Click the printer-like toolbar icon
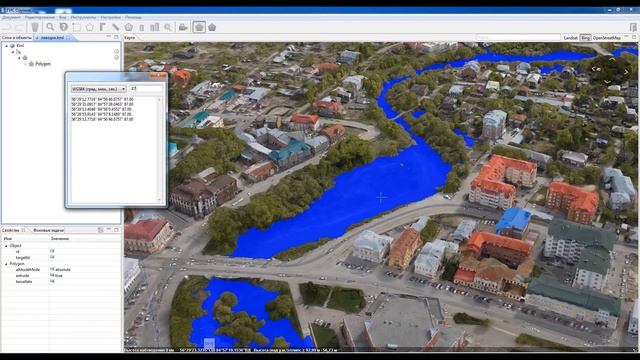Image resolution: width=640 pixels, height=360 pixels. 183,27
